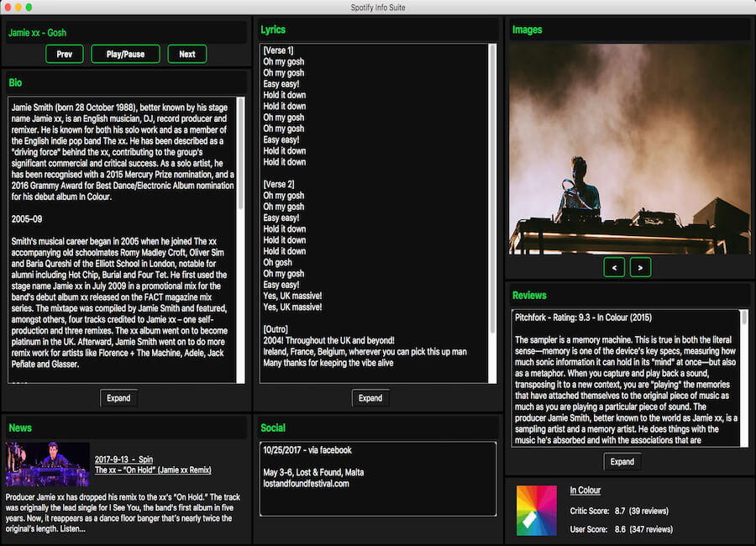Click the Prev track button
Image resolution: width=756 pixels, height=546 pixels.
[x=64, y=55]
